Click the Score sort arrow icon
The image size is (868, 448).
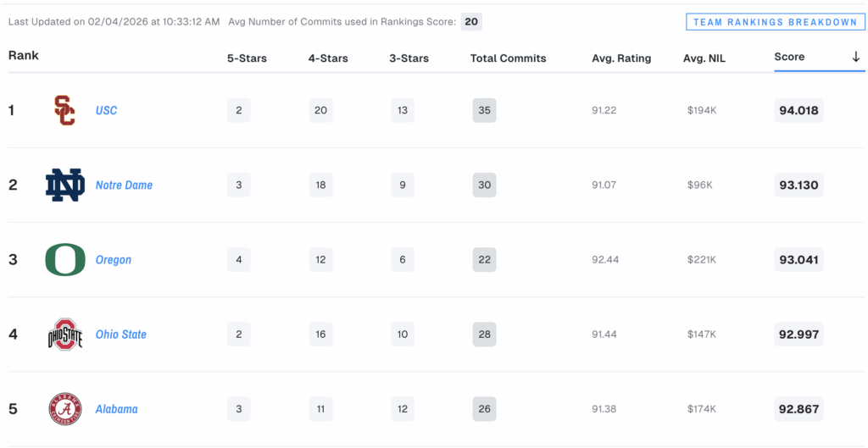tap(855, 57)
